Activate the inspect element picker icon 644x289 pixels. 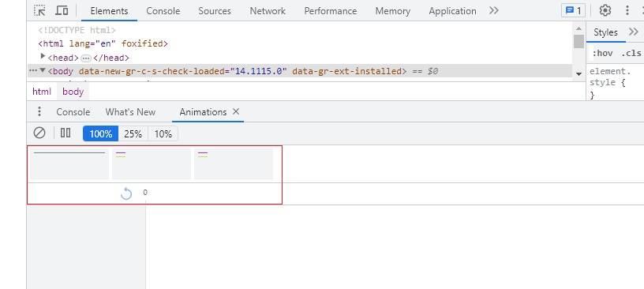point(39,11)
